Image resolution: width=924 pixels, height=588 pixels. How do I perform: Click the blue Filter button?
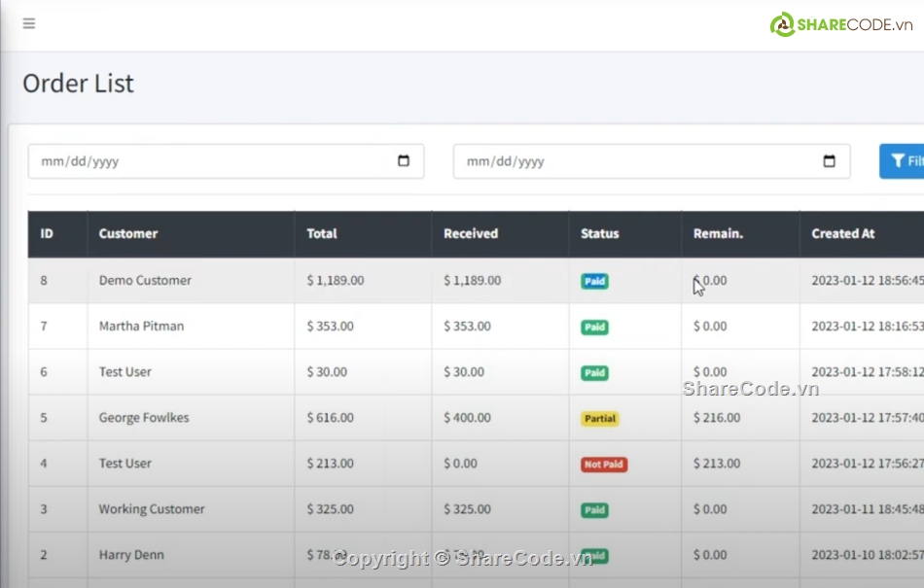(902, 161)
